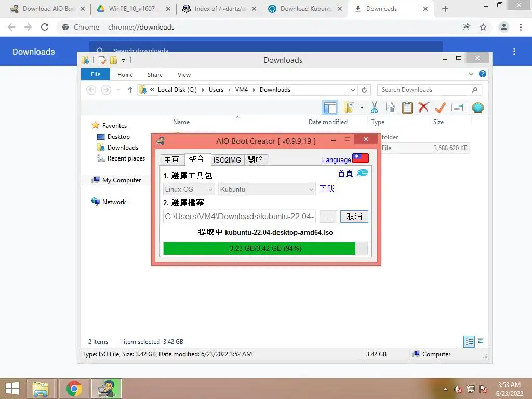Click the cut scissors icon in Explorer toolbar
The image size is (532, 399).
pyautogui.click(x=374, y=108)
